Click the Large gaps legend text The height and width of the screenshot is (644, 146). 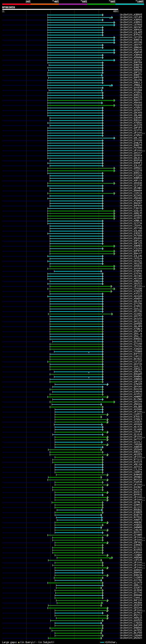(28, 642)
